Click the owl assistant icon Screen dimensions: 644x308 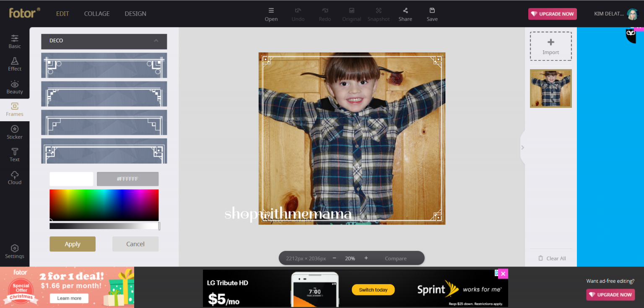click(x=631, y=36)
